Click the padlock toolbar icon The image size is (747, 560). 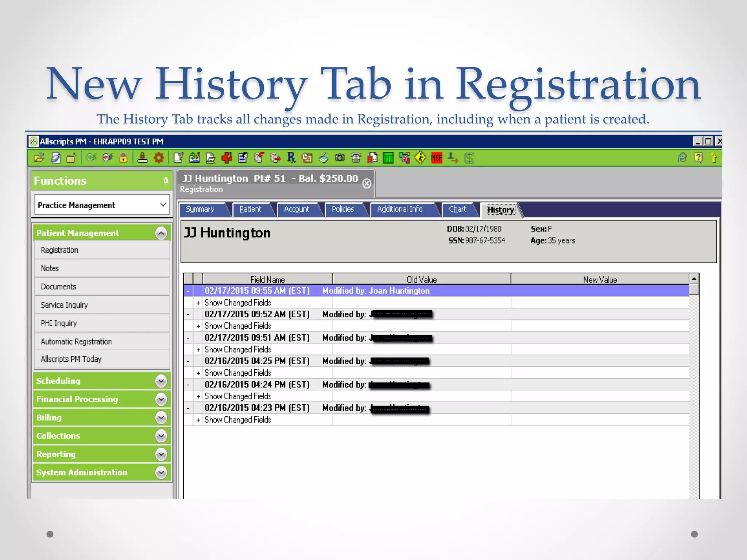[123, 158]
